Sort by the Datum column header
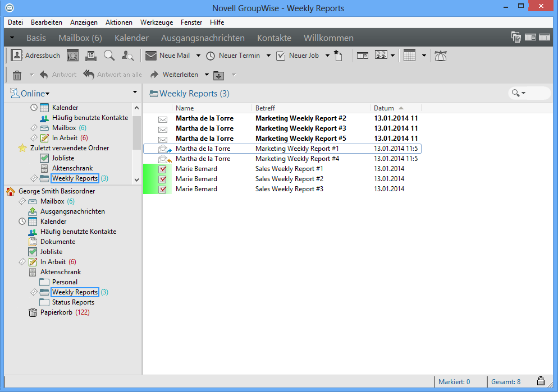 click(x=395, y=108)
